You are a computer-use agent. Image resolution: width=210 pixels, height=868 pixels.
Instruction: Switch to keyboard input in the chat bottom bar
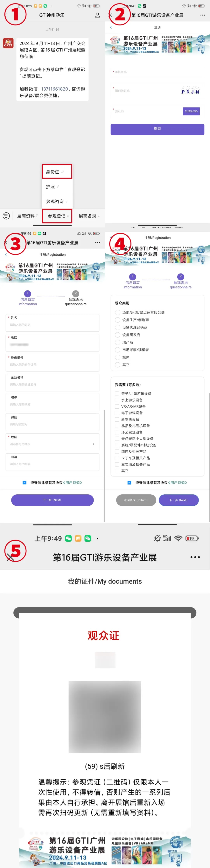click(6, 216)
